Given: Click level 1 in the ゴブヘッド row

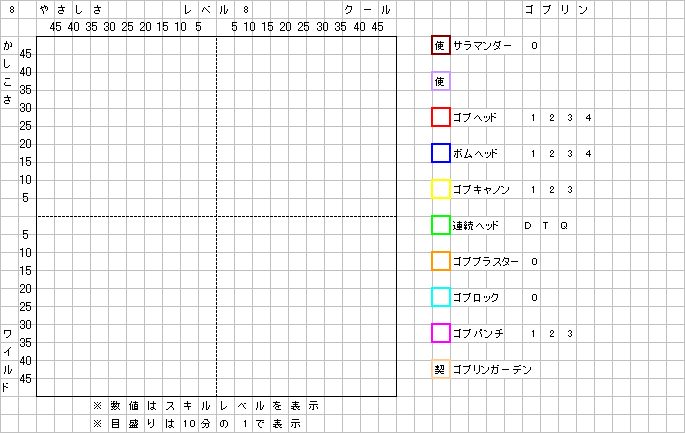Looking at the screenshot, I should 533,118.
